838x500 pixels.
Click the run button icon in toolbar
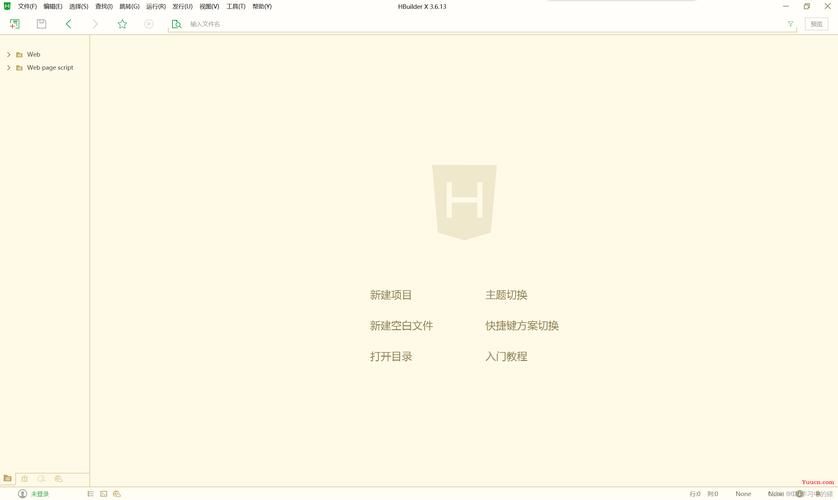[x=149, y=24]
